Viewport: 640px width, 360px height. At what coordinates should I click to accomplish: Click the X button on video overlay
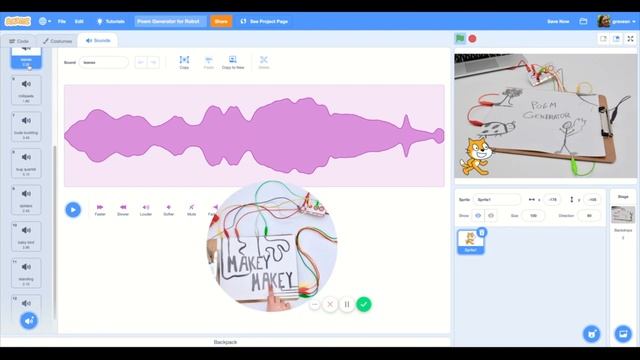[330, 304]
